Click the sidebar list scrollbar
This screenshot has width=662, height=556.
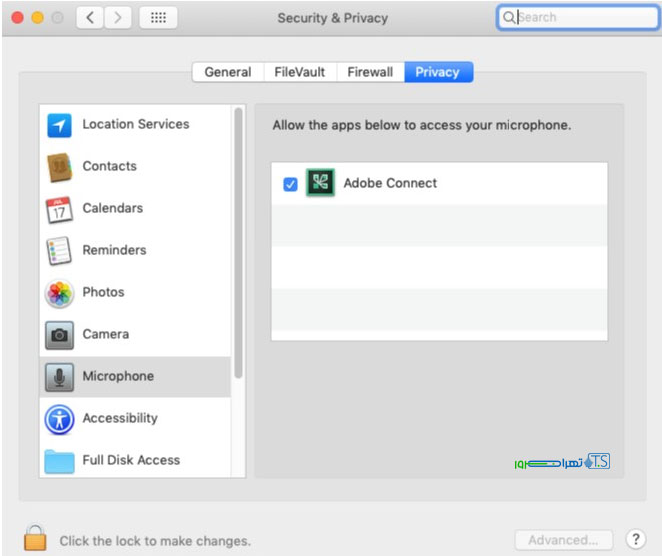[238, 240]
